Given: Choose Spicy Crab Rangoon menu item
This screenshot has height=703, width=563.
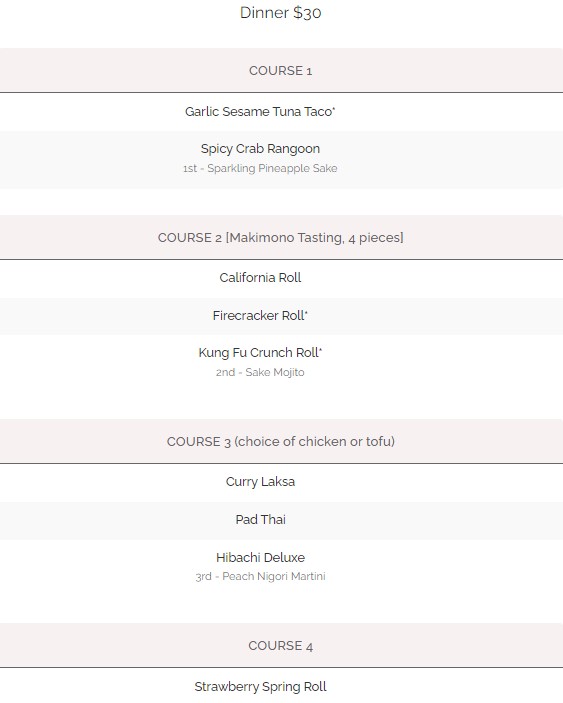Looking at the screenshot, I should pos(260,149).
